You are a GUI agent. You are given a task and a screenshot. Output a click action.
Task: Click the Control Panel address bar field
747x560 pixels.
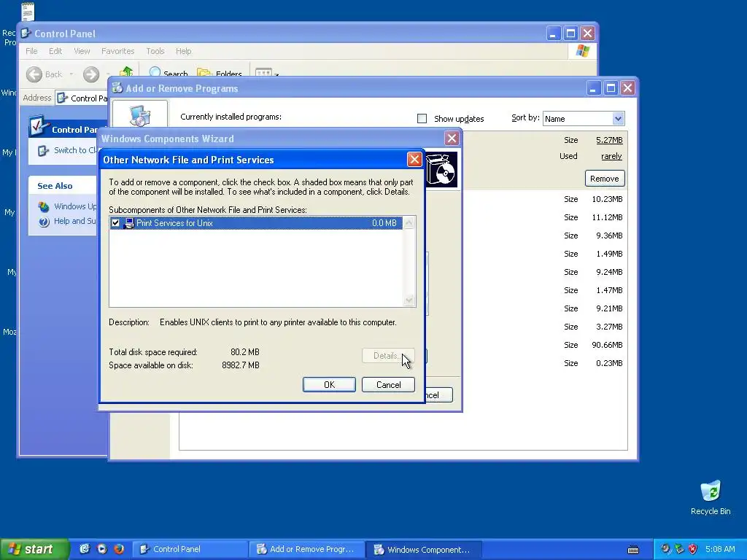pyautogui.click(x=82, y=98)
